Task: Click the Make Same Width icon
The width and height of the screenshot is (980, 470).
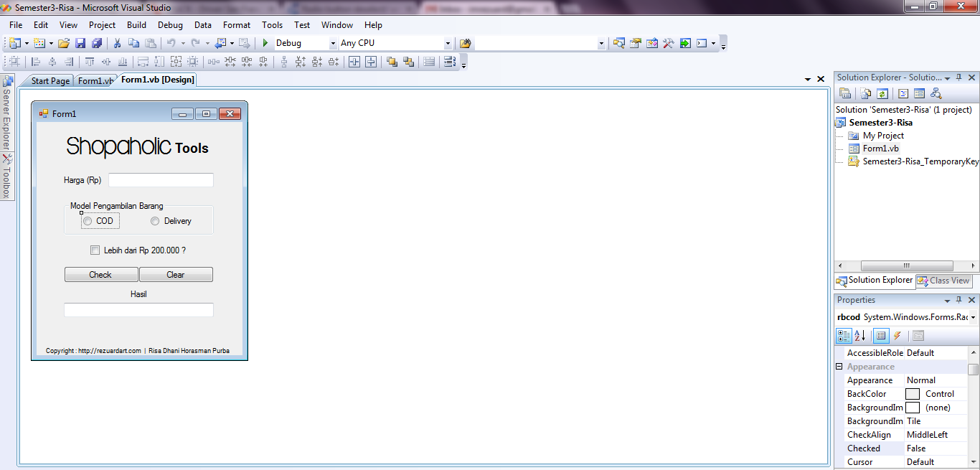Action: click(x=143, y=62)
